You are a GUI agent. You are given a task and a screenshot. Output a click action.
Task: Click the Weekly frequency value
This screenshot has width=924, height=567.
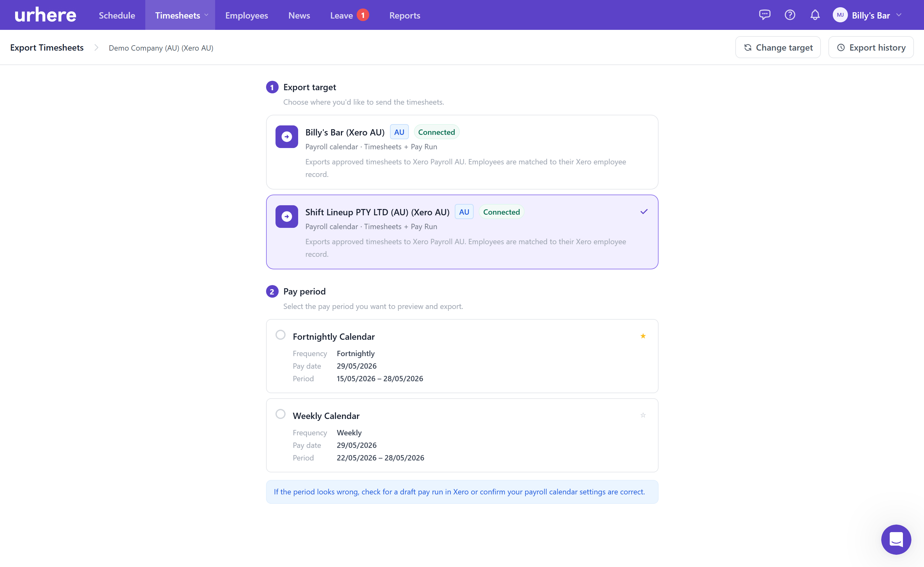349,433
